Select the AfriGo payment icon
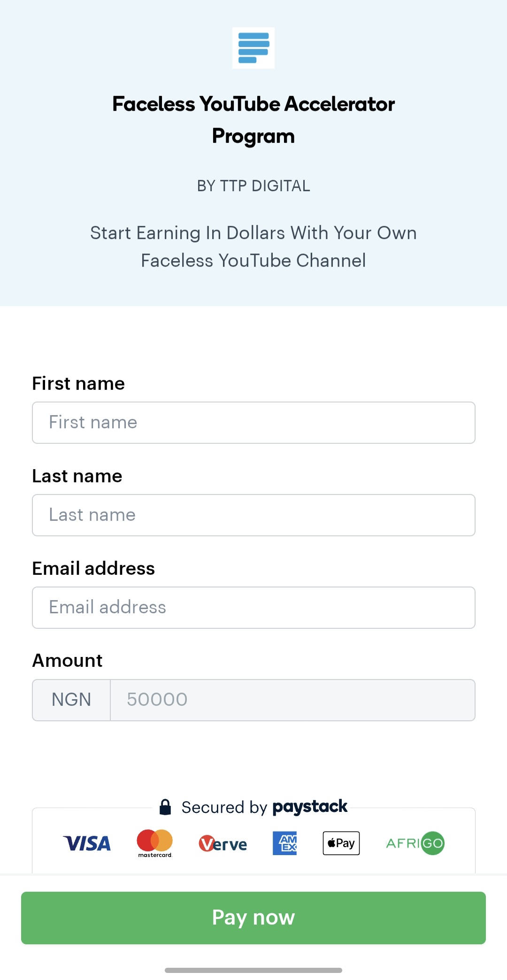Image resolution: width=507 pixels, height=980 pixels. [x=415, y=843]
